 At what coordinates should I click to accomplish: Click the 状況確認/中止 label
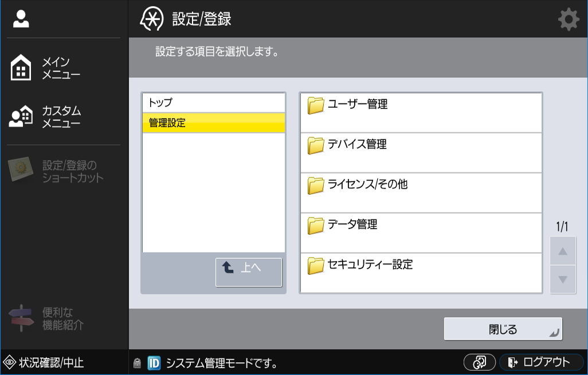coord(52,362)
